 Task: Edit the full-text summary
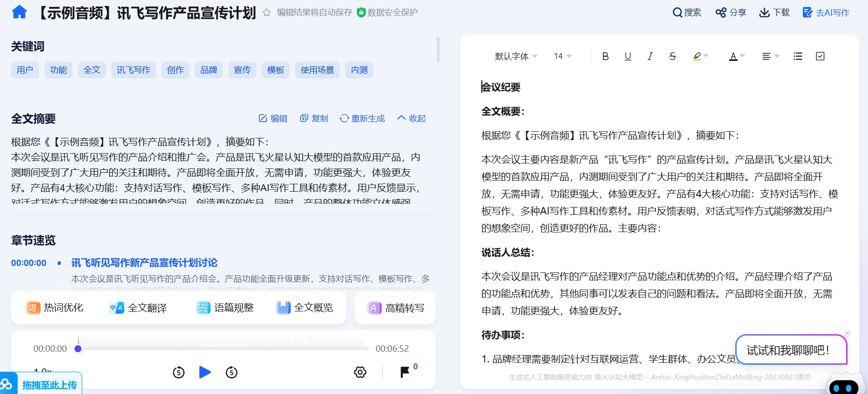pos(273,118)
